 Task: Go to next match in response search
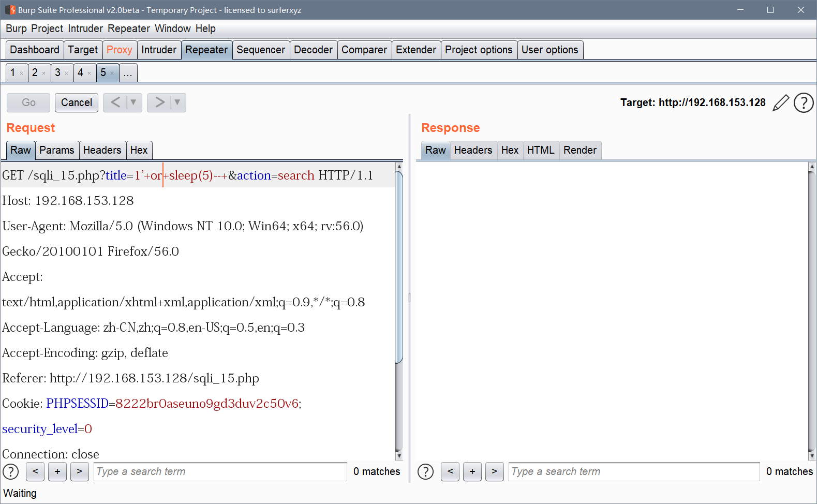pos(495,471)
